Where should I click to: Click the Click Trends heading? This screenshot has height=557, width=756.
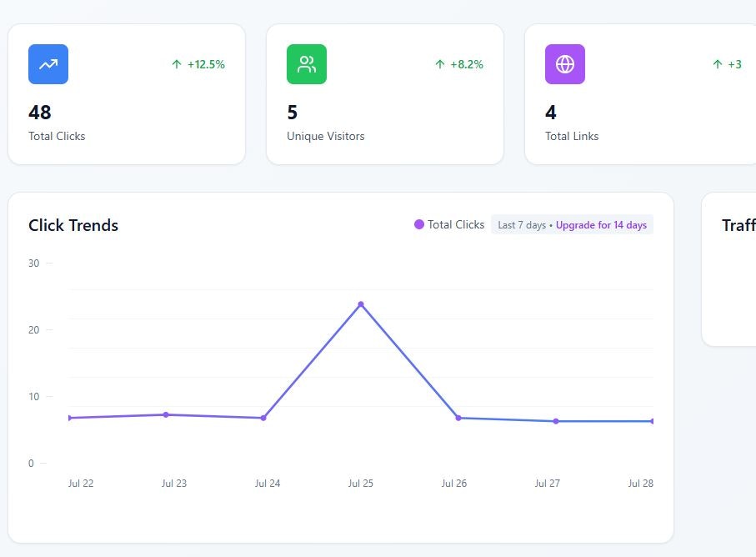coord(73,225)
